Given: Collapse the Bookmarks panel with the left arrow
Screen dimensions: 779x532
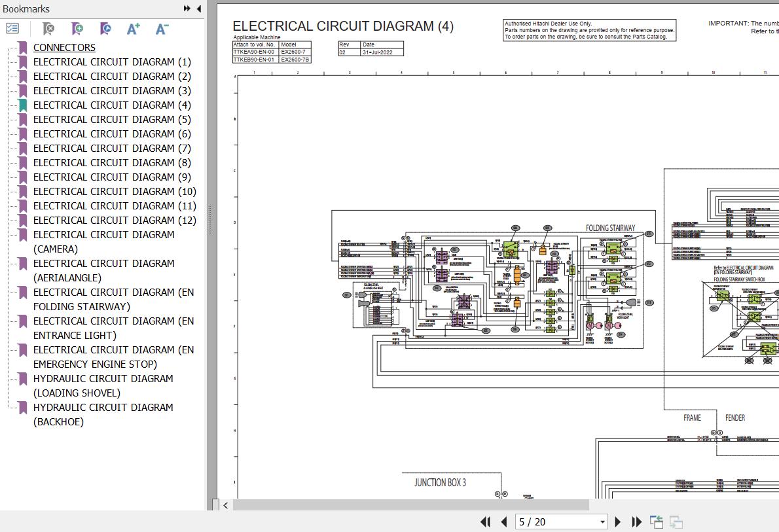Looking at the screenshot, I should click(x=199, y=9).
